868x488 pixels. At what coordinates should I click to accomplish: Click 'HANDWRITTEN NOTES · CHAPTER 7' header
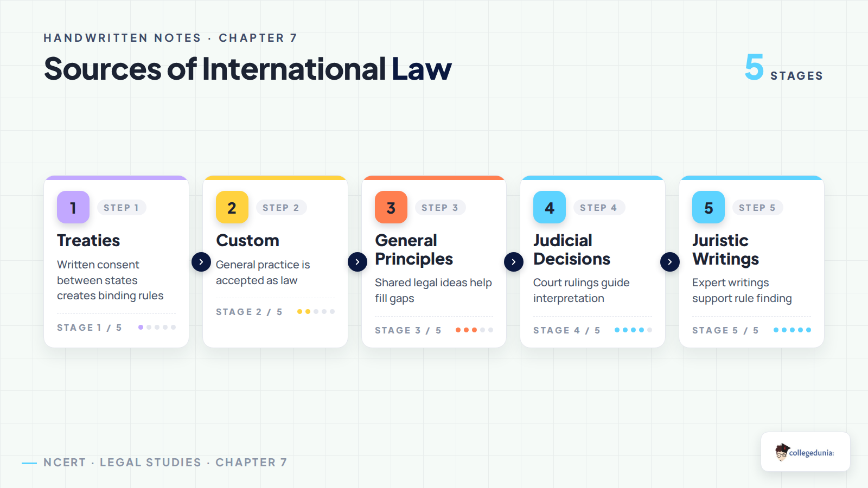click(170, 38)
